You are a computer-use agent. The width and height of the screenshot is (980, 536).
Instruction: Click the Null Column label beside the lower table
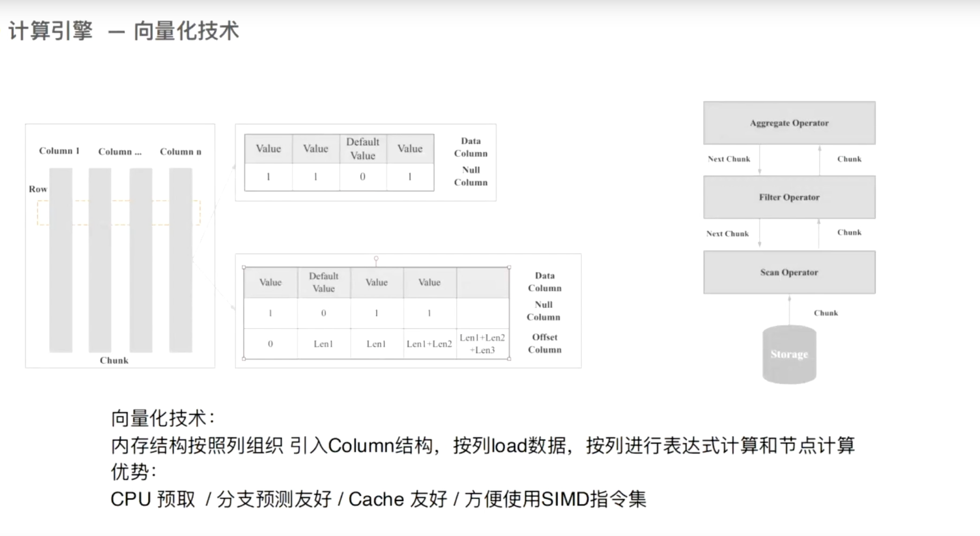544,310
